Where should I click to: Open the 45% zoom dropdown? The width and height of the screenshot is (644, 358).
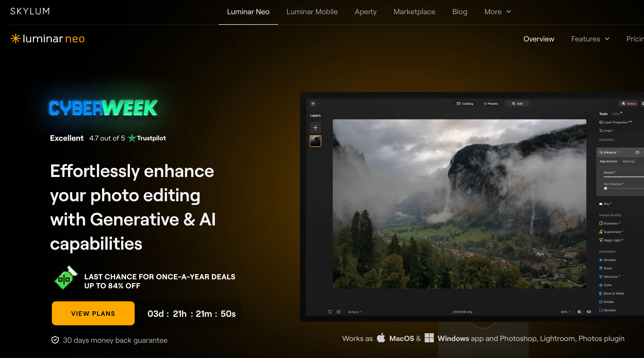coord(565,312)
